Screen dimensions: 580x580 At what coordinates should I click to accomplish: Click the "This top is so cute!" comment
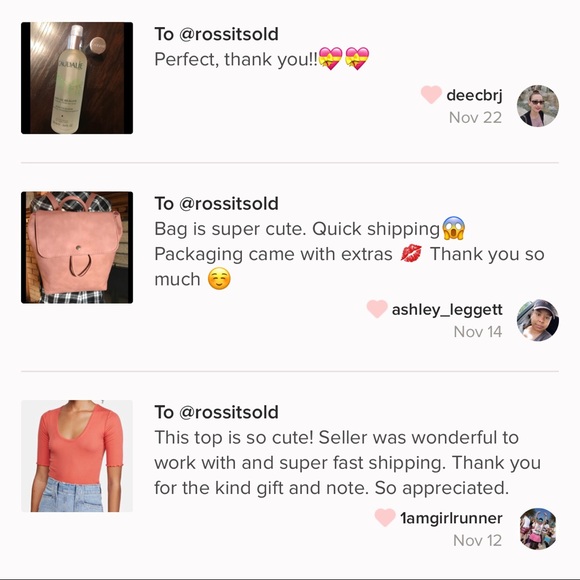tap(347, 462)
